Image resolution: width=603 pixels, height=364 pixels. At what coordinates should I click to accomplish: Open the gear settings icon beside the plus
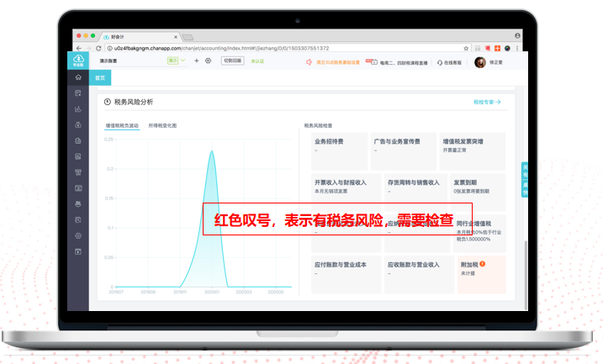[208, 61]
